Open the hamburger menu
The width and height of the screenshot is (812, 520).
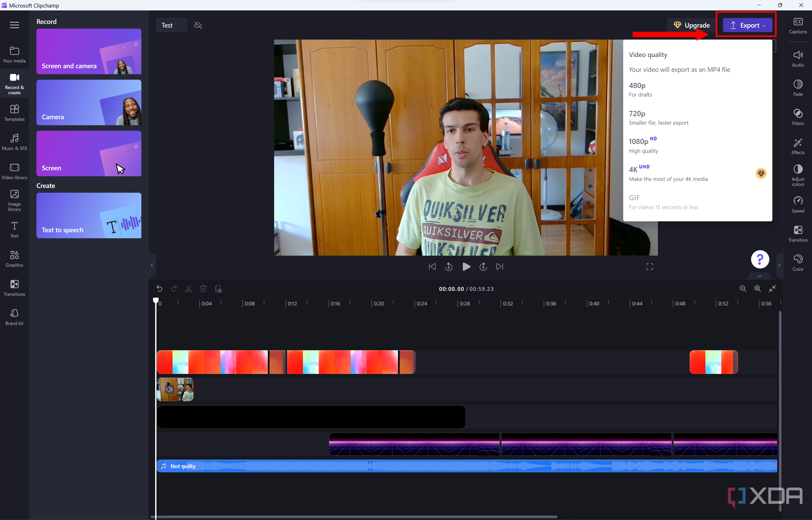point(15,25)
